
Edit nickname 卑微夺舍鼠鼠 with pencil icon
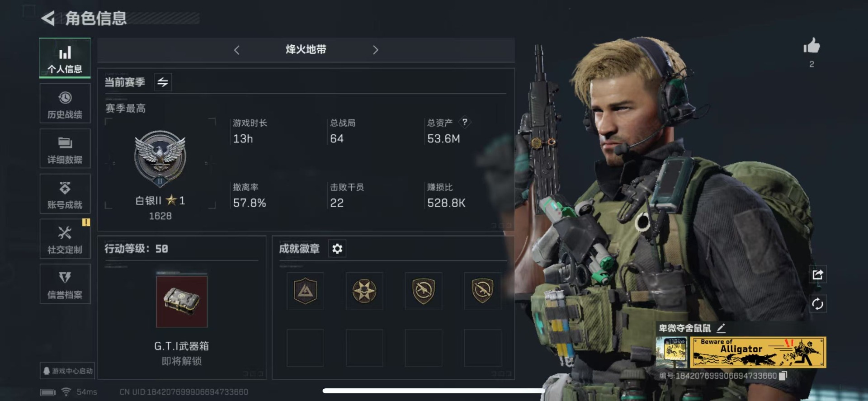(x=721, y=328)
